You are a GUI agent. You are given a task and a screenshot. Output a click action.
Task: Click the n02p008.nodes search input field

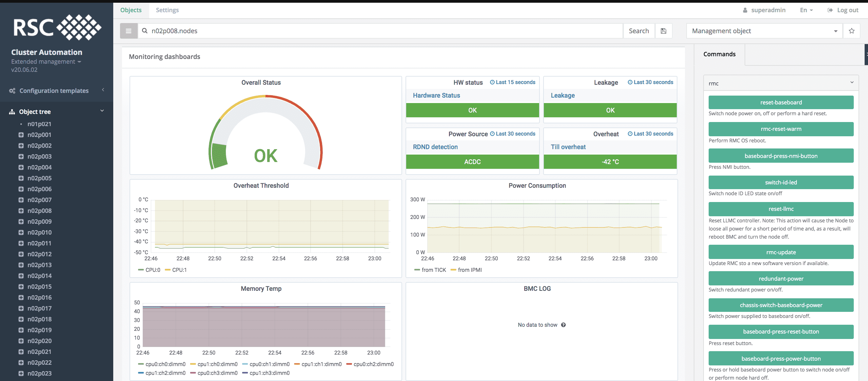[x=380, y=31]
